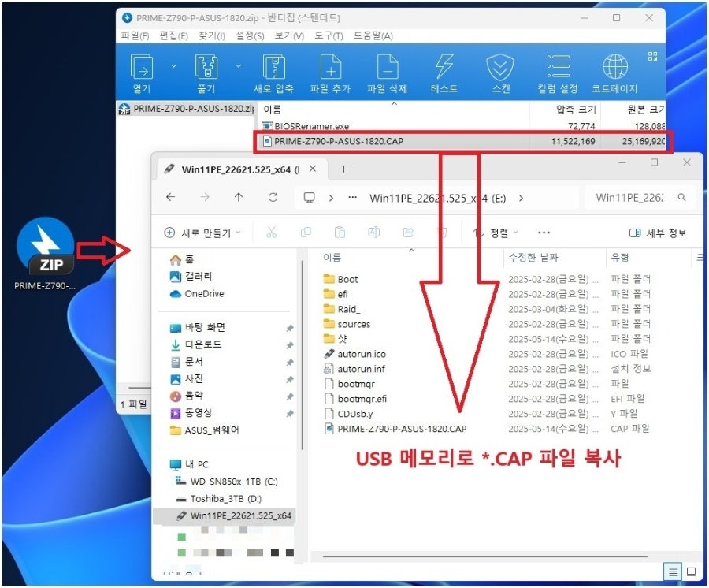Viewport: 709px width, 588px height.
Task: Open the 도구(T) menu in Bandizip
Action: 329,35
